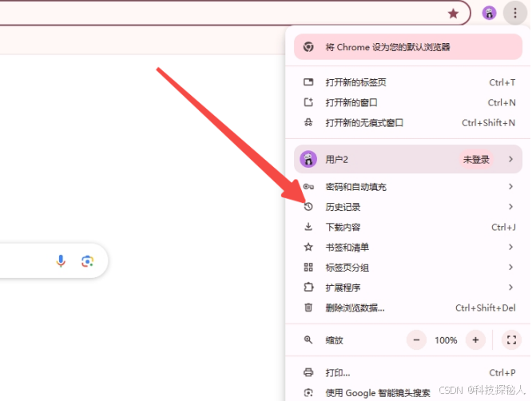Choose 打印... menu entry
Viewport: 532px width, 401px height.
coord(408,372)
